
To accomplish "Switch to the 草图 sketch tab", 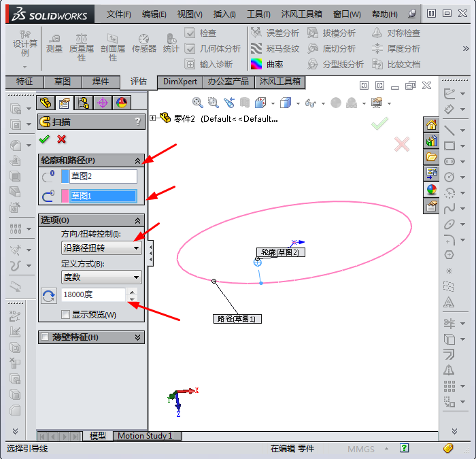I will [62, 82].
